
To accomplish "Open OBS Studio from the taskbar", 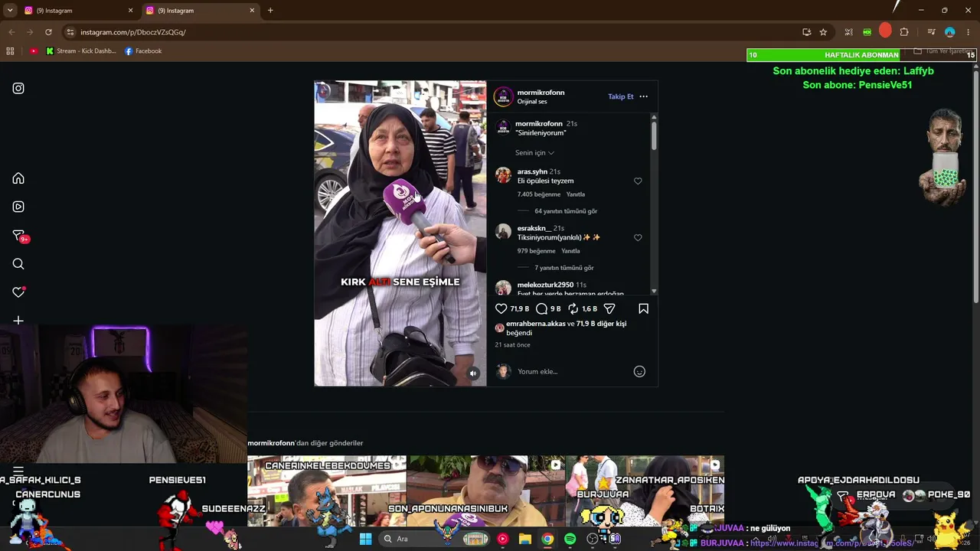I will pyautogui.click(x=593, y=539).
